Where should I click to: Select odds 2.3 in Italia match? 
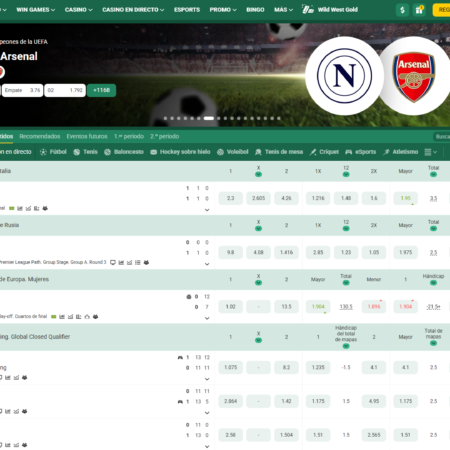coord(230,198)
